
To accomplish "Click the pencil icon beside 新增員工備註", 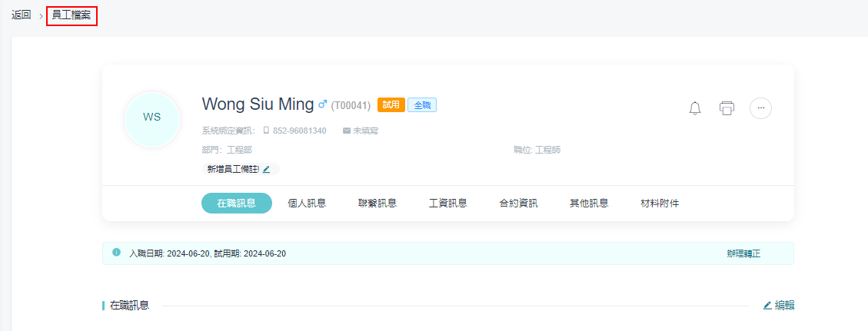I will [x=267, y=169].
